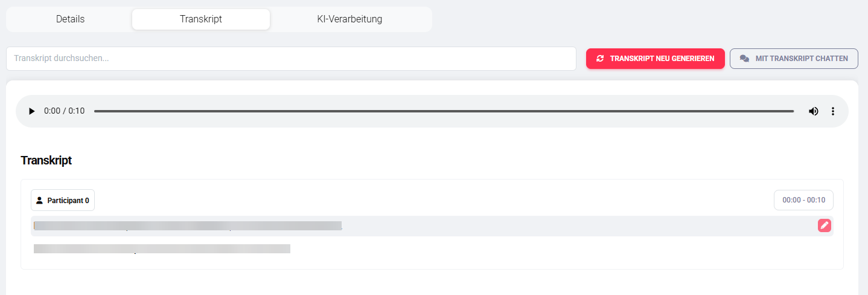The width and height of the screenshot is (868, 295).
Task: Click the Transkript durchsuchen search field
Action: point(291,59)
